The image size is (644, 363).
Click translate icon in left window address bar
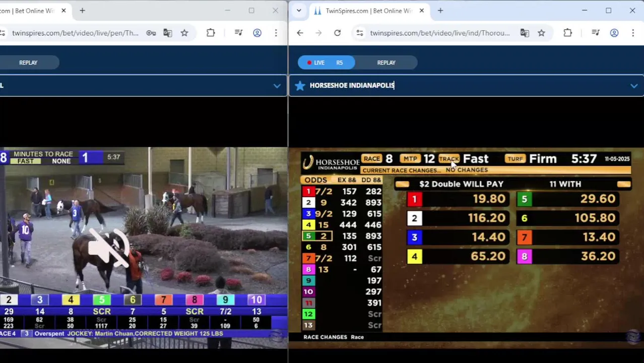[167, 33]
